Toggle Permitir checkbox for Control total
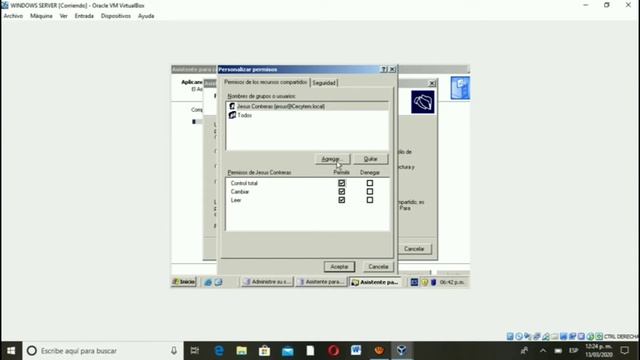The image size is (640, 360). point(342,183)
